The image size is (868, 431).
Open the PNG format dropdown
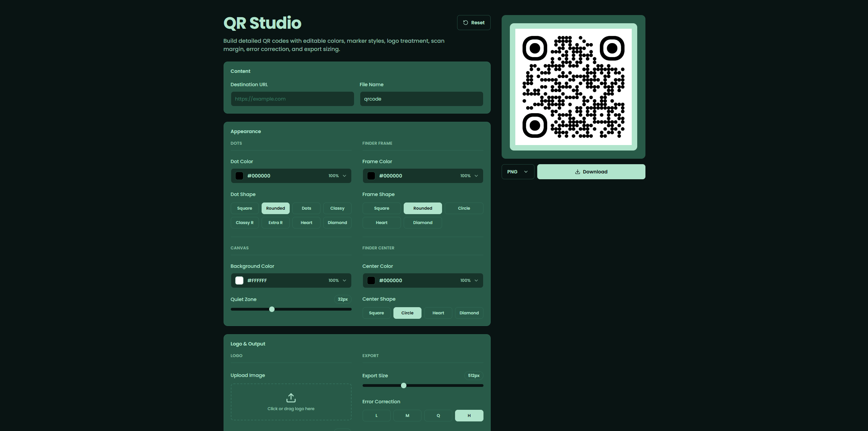517,172
